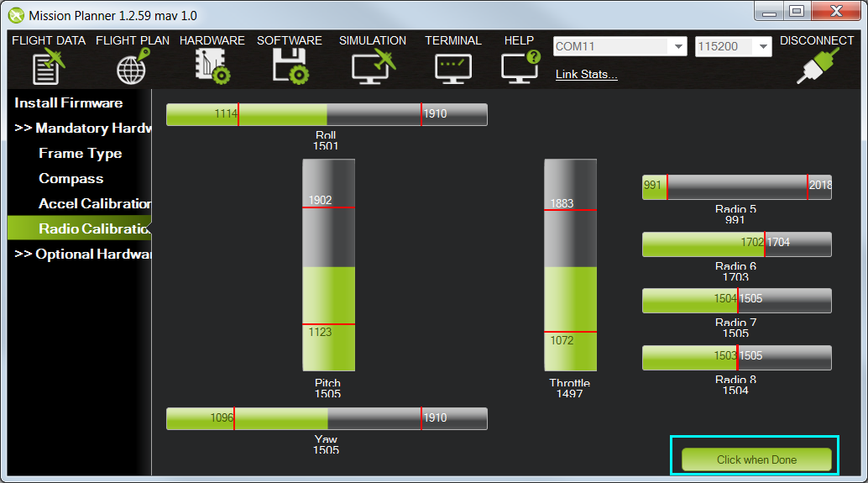The image size is (868, 483).
Task: Expand the 115200 baud rate dropdown
Action: (762, 47)
